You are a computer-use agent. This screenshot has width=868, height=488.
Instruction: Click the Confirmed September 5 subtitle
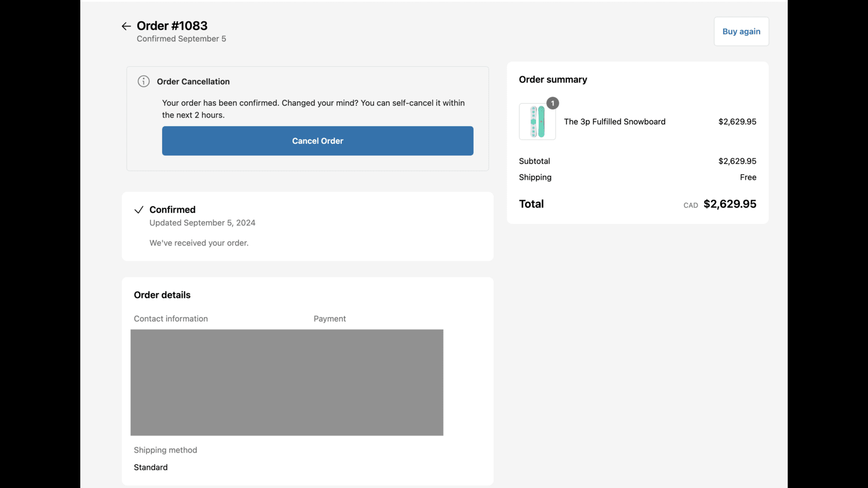[181, 38]
